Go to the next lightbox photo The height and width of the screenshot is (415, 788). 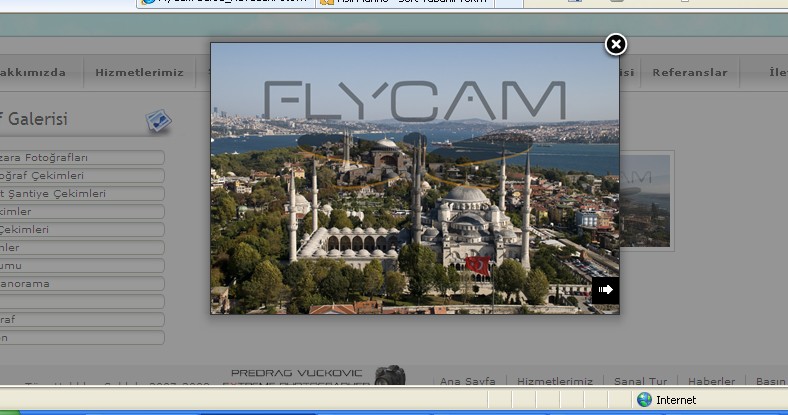tap(606, 290)
